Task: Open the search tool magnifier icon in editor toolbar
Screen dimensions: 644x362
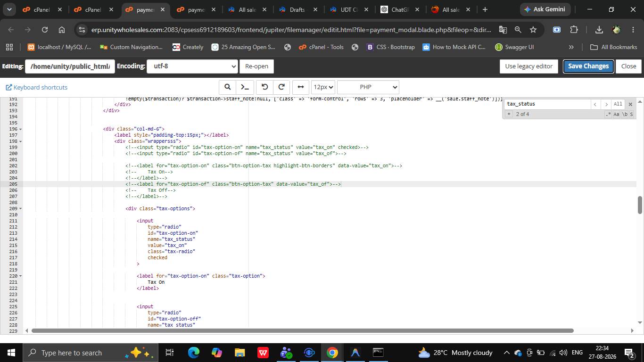Action: click(227, 87)
